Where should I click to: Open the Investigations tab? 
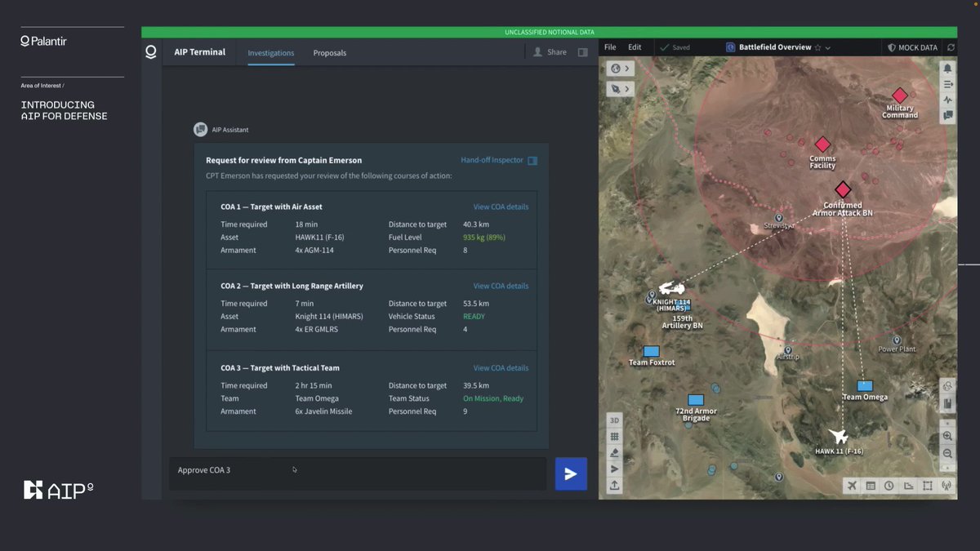271,53
